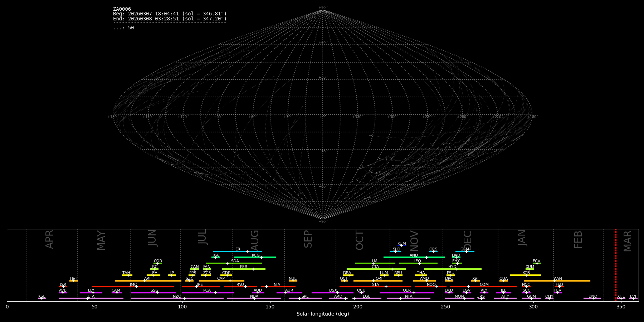Select the 100 tick on the longitude axis
The image size is (644, 322).
182,307
